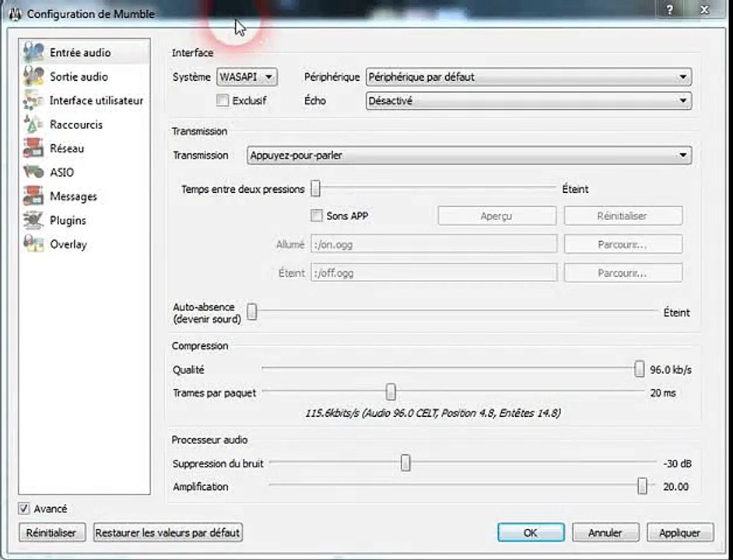Click the Auto-absence slider handle
The width and height of the screenshot is (733, 560).
[252, 312]
